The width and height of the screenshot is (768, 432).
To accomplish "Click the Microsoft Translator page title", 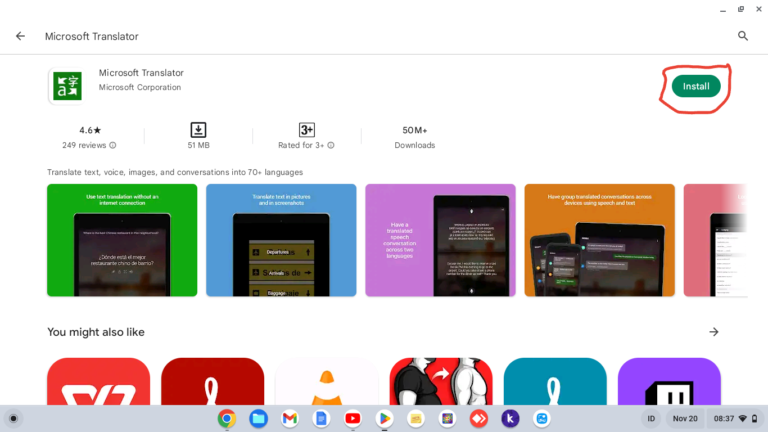I will point(92,37).
